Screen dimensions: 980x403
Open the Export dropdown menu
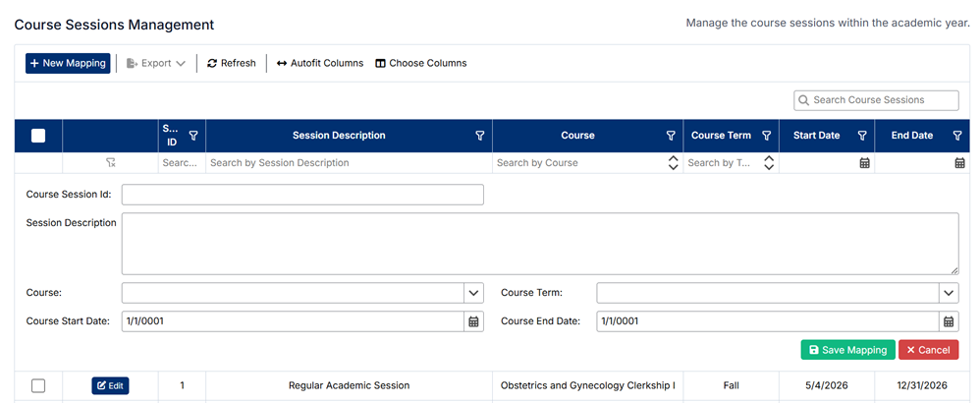click(156, 64)
